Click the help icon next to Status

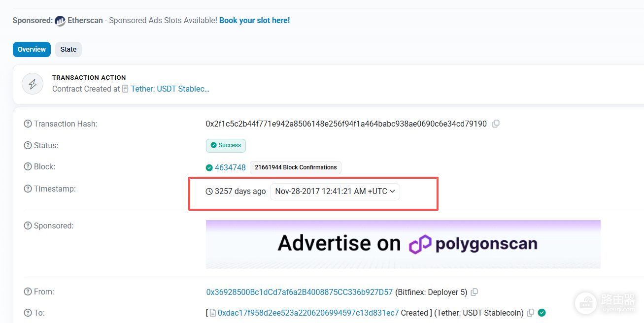(x=28, y=146)
